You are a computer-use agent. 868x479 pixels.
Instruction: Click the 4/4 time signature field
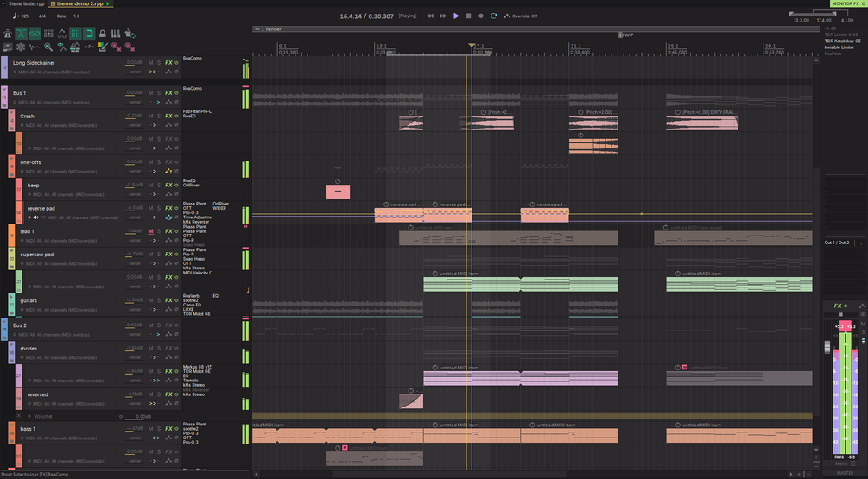[42, 16]
